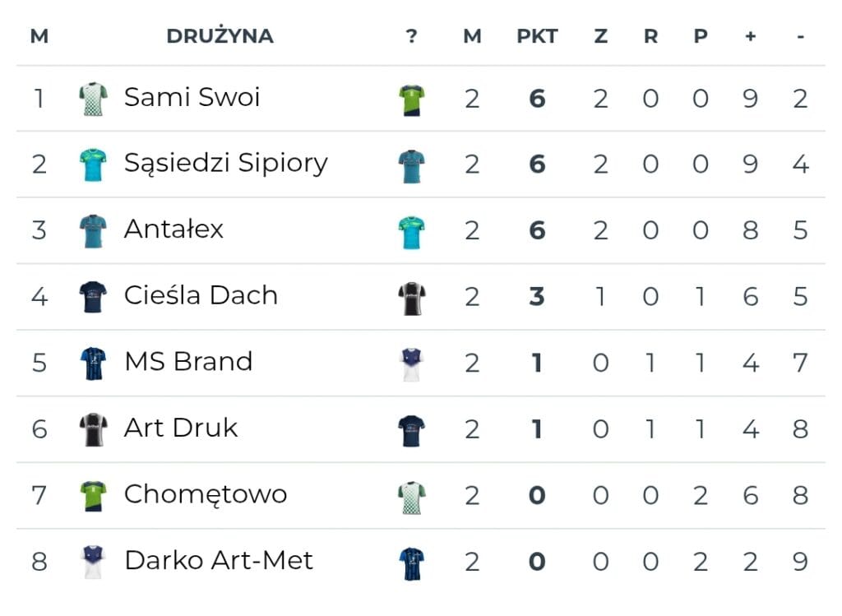Click the jersey icon left of Art Druk
Viewport: 842px width, 616px height.
[93, 429]
